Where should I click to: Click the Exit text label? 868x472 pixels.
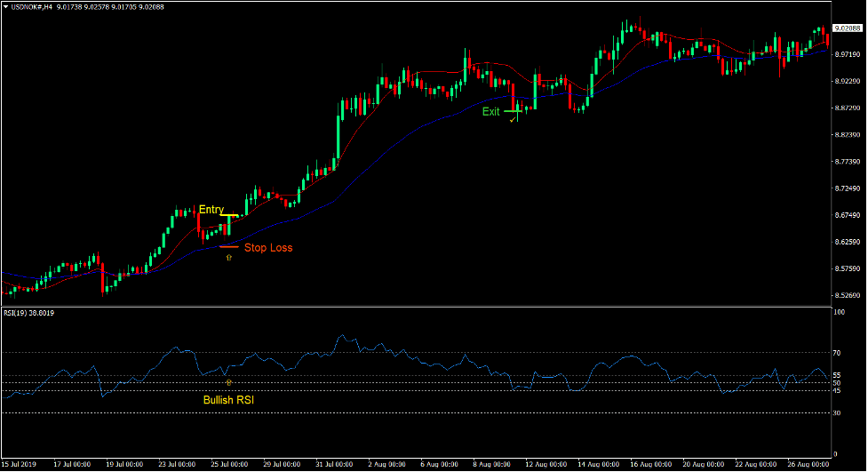click(490, 112)
